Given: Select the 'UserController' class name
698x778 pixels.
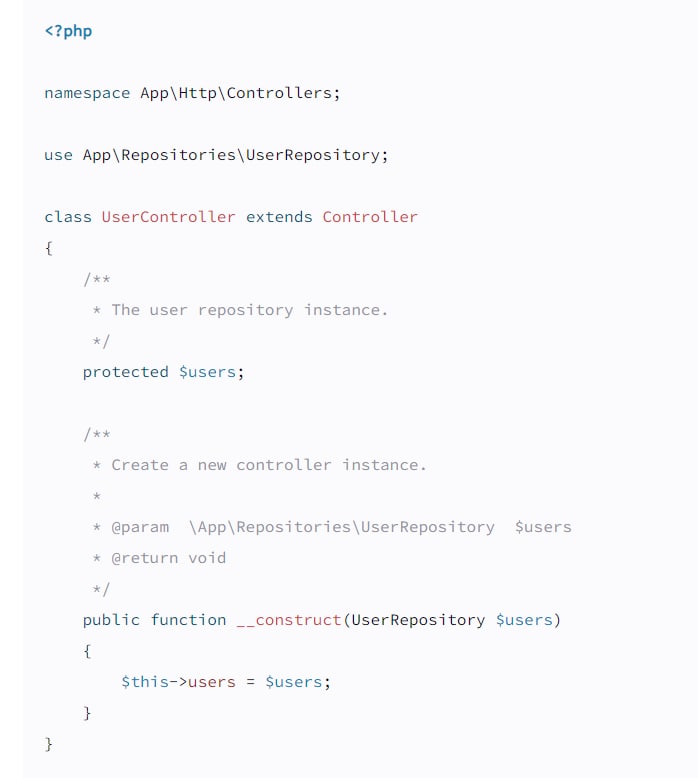Looking at the screenshot, I should click(168, 217).
